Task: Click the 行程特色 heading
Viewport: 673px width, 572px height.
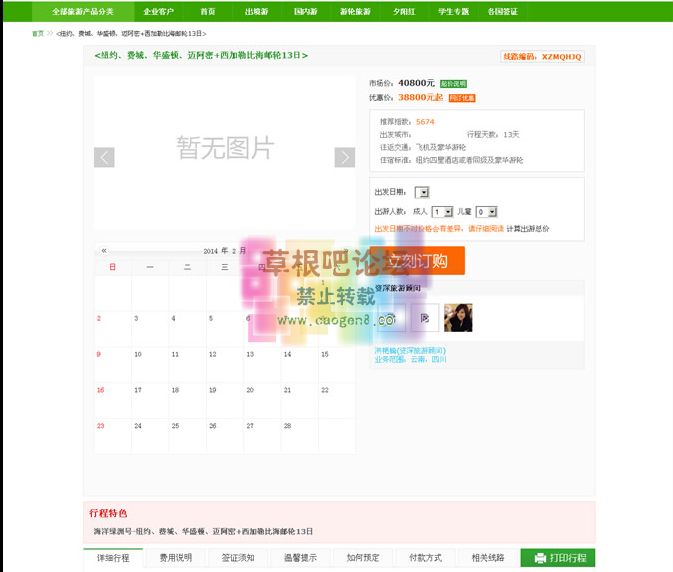Action: click(x=108, y=513)
